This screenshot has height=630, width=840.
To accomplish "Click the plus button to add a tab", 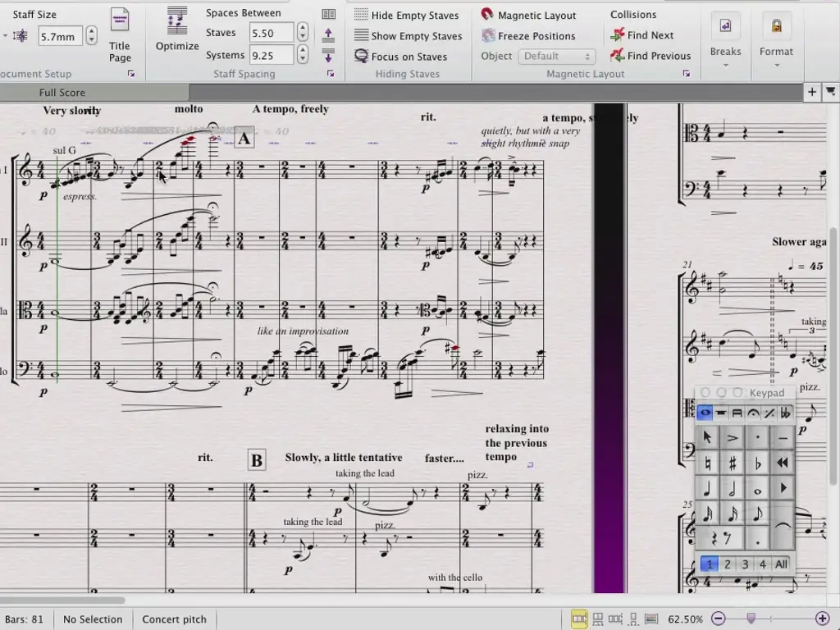I will pos(812,92).
